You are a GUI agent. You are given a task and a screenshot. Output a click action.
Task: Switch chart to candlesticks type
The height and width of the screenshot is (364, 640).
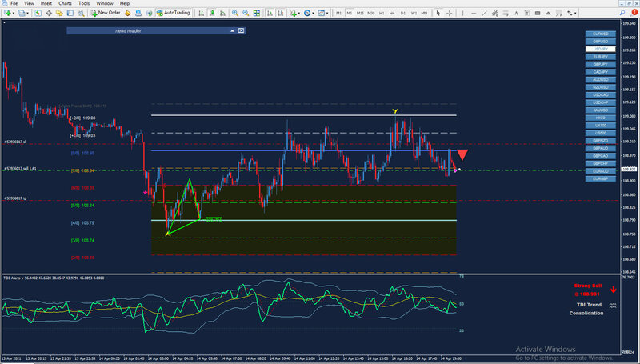(212, 13)
